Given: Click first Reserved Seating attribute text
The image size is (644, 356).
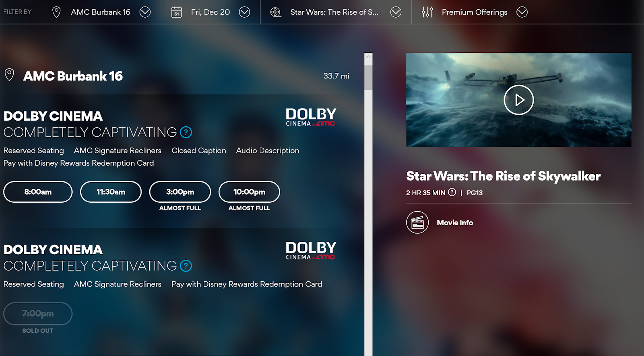Looking at the screenshot, I should tap(33, 150).
